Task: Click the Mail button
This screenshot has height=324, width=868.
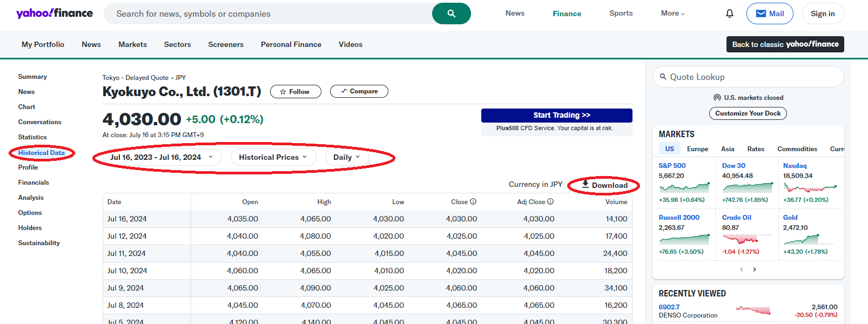Action: (x=770, y=13)
